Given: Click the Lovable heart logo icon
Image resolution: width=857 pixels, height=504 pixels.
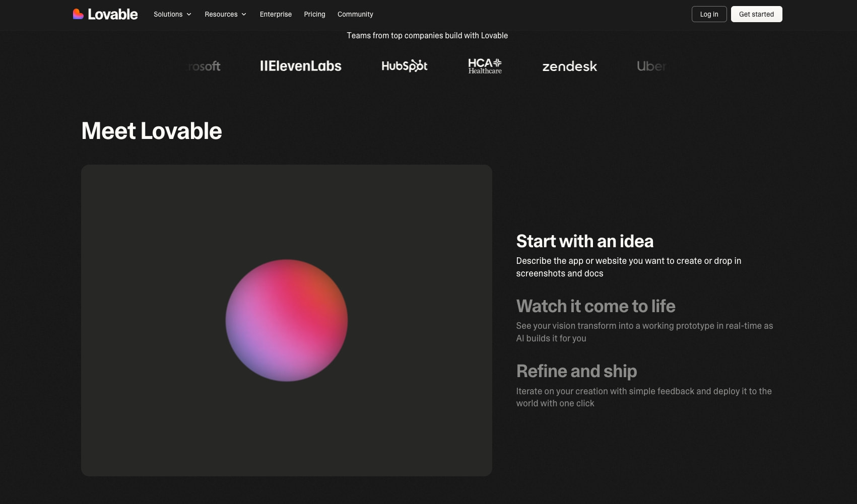Looking at the screenshot, I should (78, 14).
